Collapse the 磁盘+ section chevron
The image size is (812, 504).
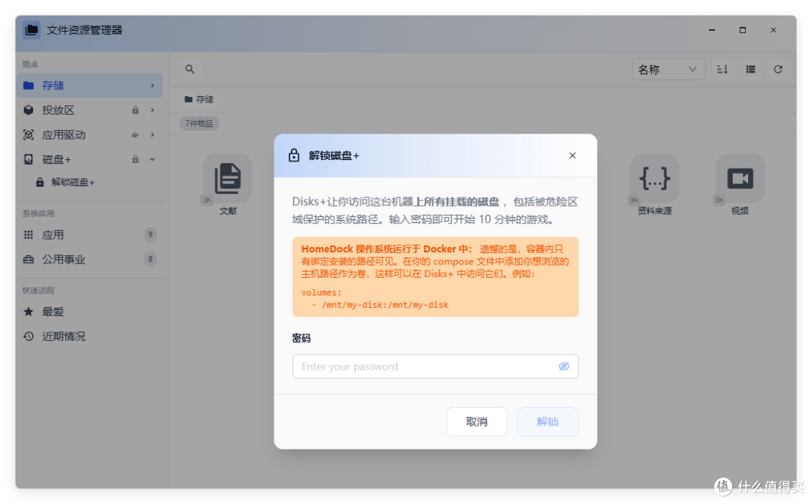pyautogui.click(x=152, y=159)
